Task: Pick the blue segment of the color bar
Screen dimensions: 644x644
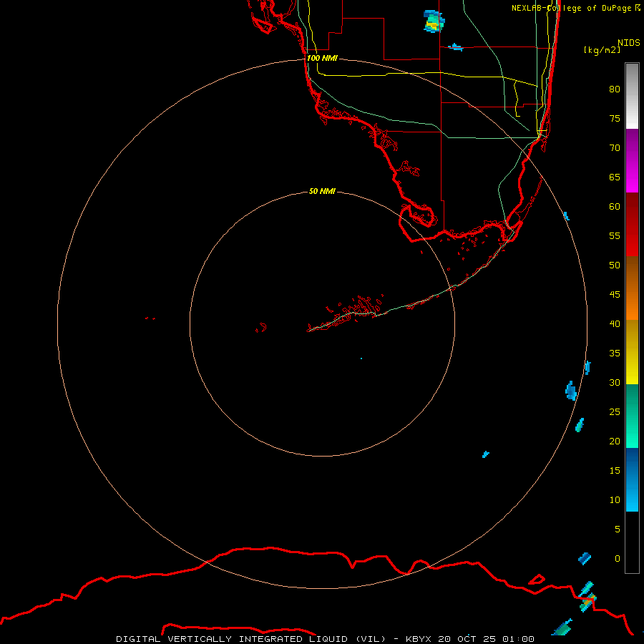Action: [632, 479]
